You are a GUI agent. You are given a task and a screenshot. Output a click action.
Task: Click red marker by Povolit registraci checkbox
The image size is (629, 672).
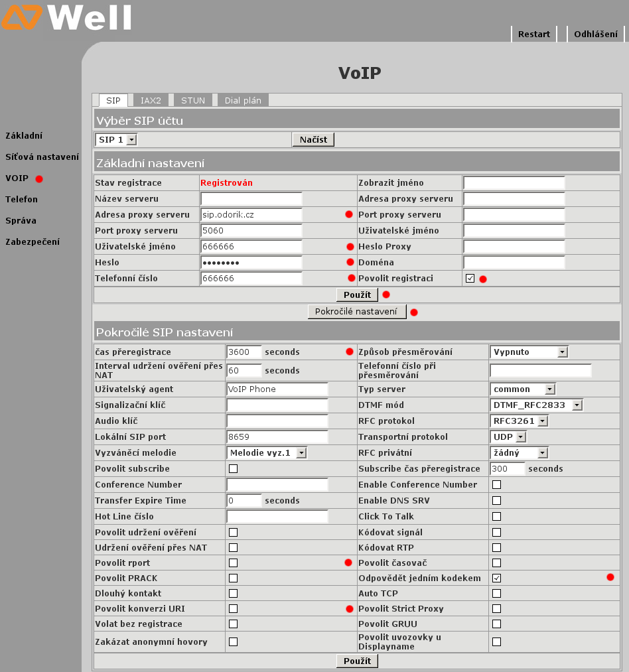483,279
